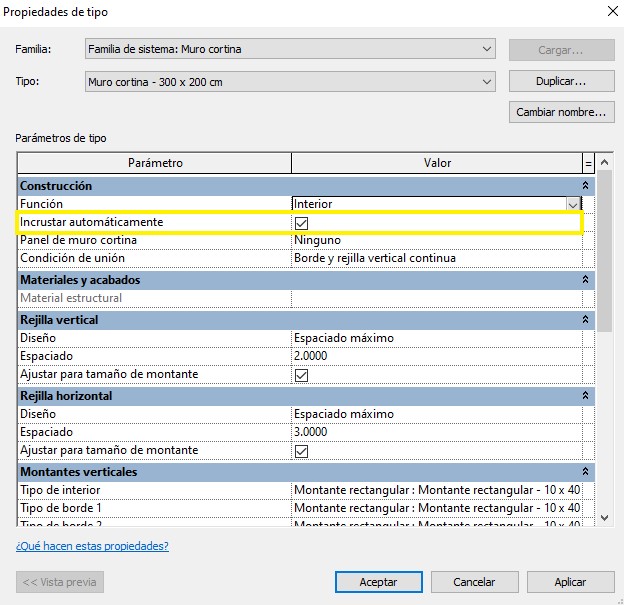624x605 pixels.
Task: Confirm with the Aceptar button
Action: [x=378, y=581]
